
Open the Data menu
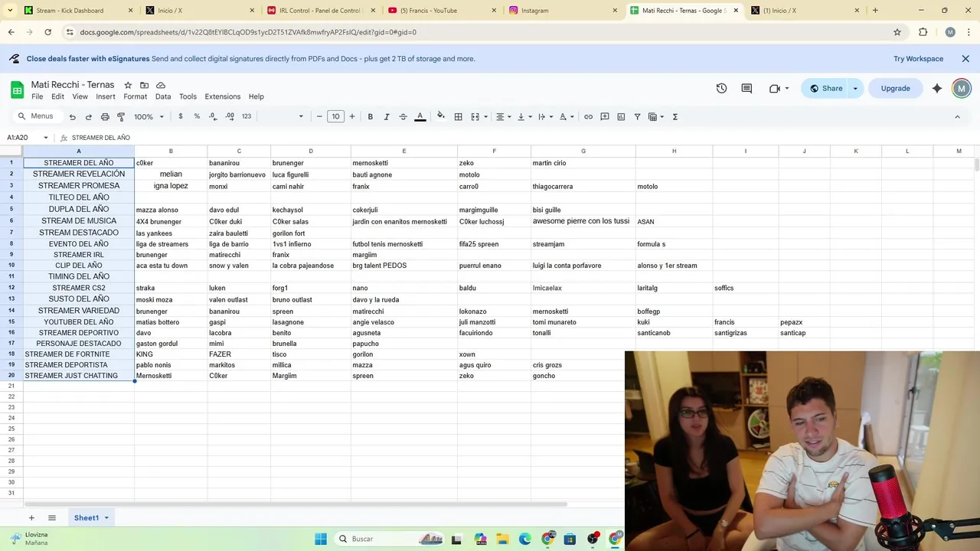[163, 96]
